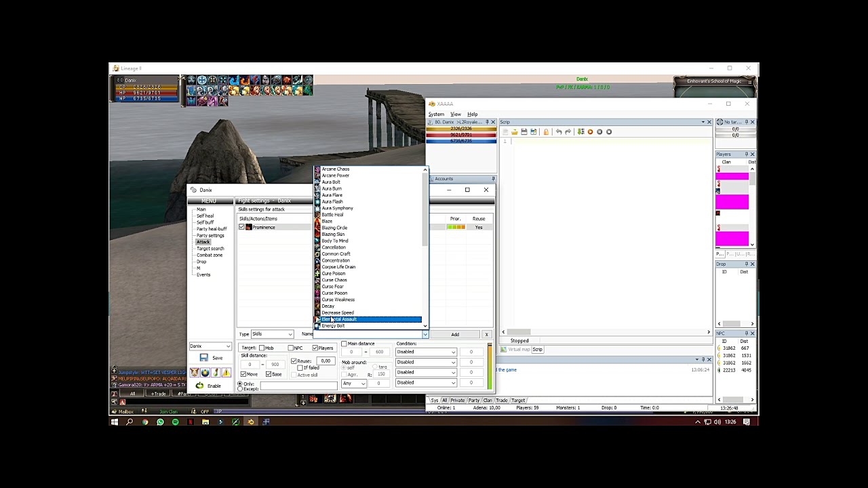The image size is (868, 488).
Task: Click the green arrows icon in Scrip toolbar
Action: (580, 131)
